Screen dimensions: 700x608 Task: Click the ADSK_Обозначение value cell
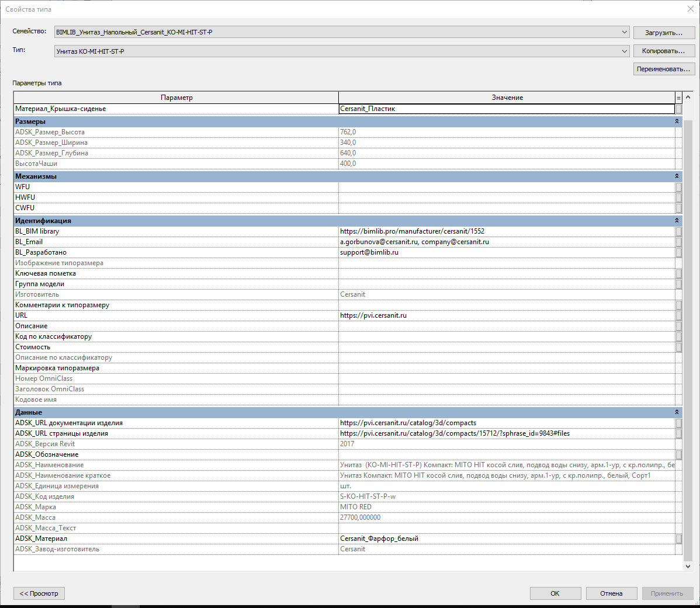coord(507,454)
